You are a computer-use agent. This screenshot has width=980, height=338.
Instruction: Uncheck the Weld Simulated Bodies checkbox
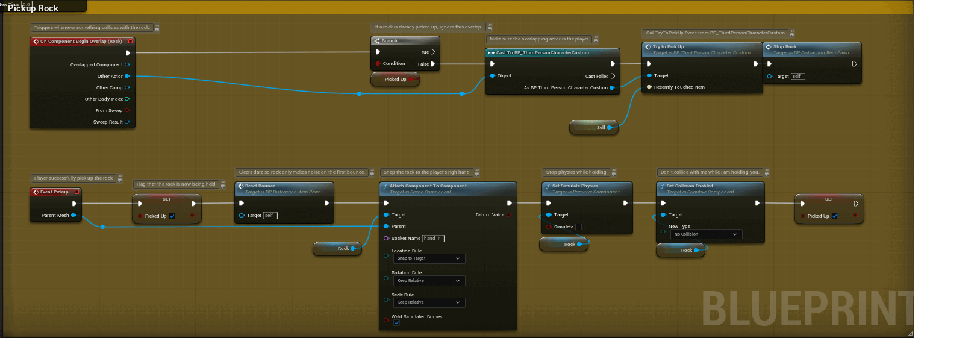[396, 323]
